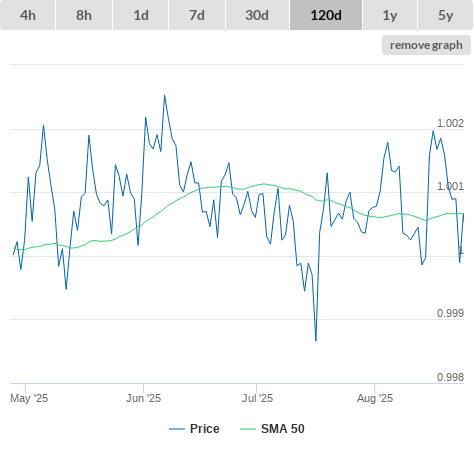
Task: Click the active 120d range tab
Action: (326, 15)
